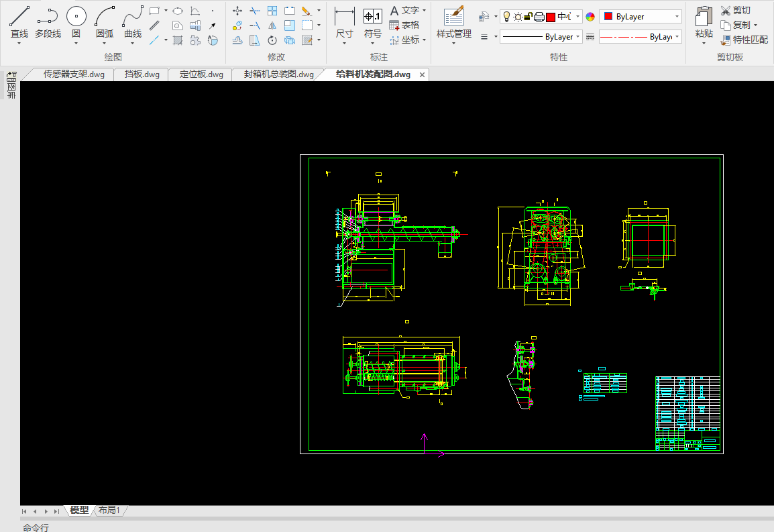Open the 样式管理 style manager
The height and width of the screenshot is (532, 774).
point(453,17)
